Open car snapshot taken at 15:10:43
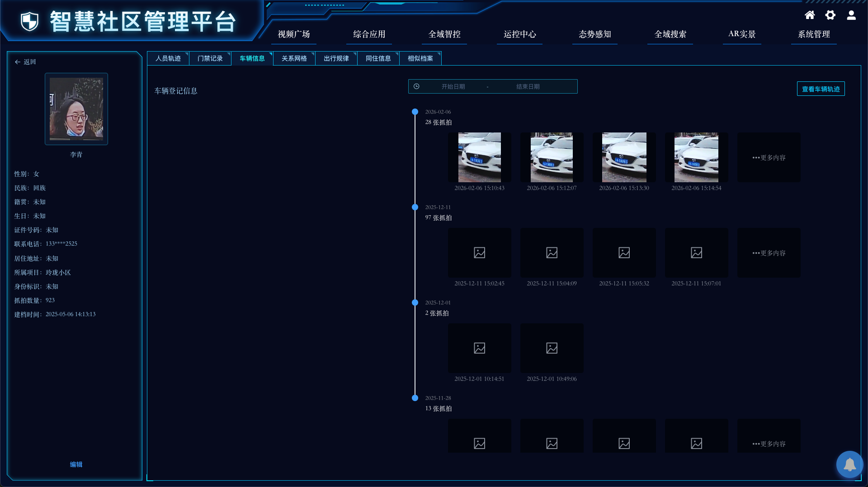Screen dimensions: 868x487 [479, 157]
